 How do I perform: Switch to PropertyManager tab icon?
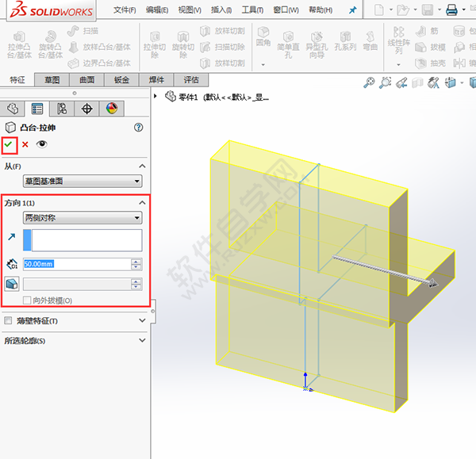[37, 109]
